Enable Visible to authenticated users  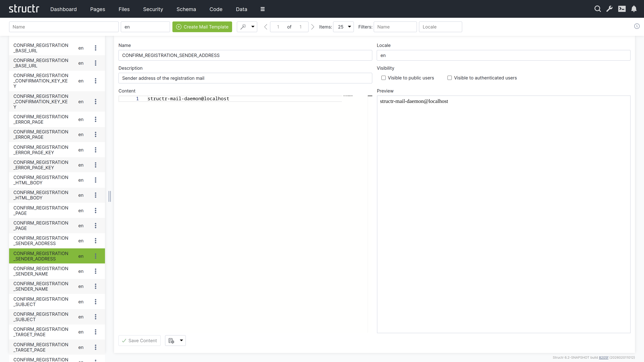tap(449, 78)
